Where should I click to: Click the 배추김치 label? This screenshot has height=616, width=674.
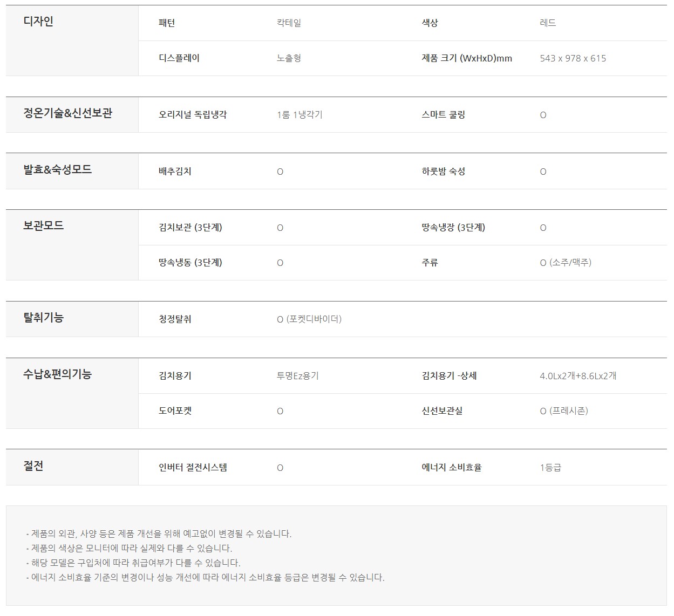tap(175, 172)
